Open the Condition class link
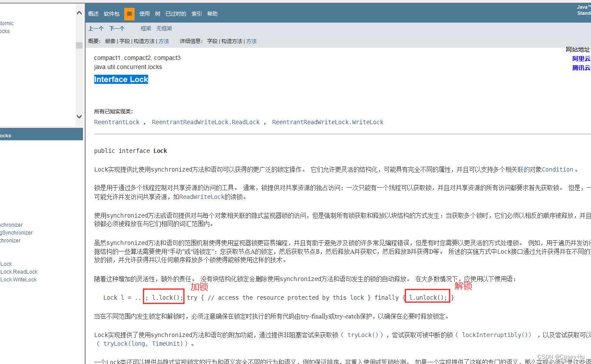 pyautogui.click(x=558, y=169)
